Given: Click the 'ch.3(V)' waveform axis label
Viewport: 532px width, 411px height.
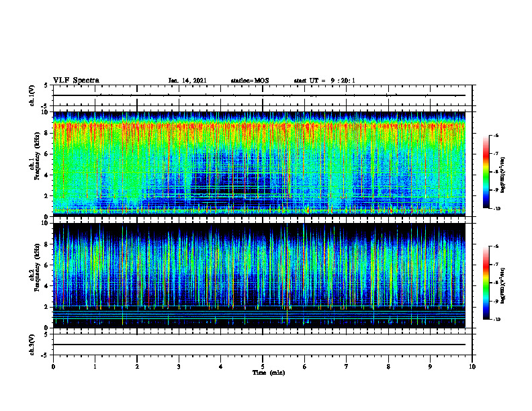Looking at the screenshot, I should (32, 345).
